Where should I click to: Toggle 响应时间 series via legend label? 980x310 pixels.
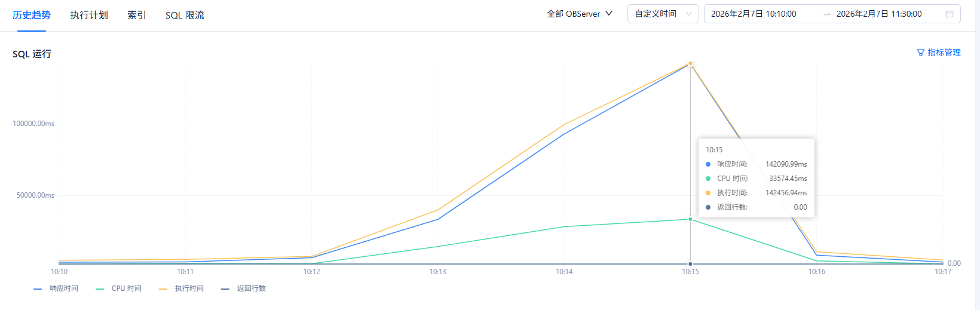(64, 288)
